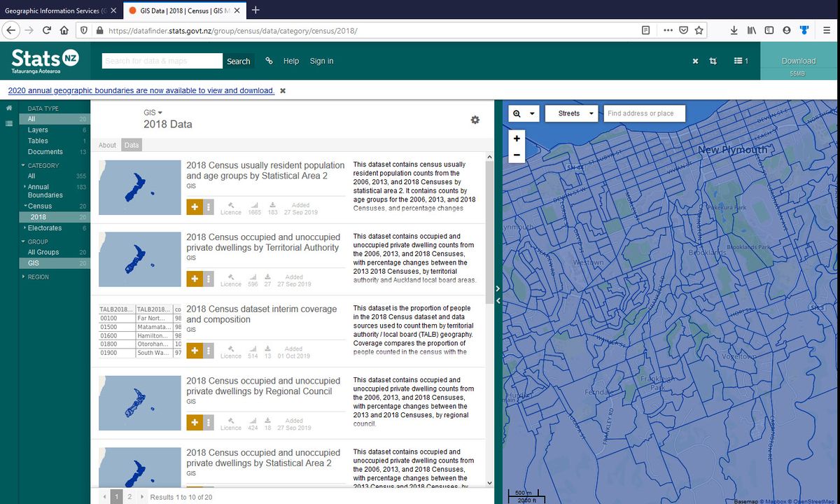Image resolution: width=840 pixels, height=504 pixels.
Task: Toggle the Electorates category filter
Action: tap(43, 227)
